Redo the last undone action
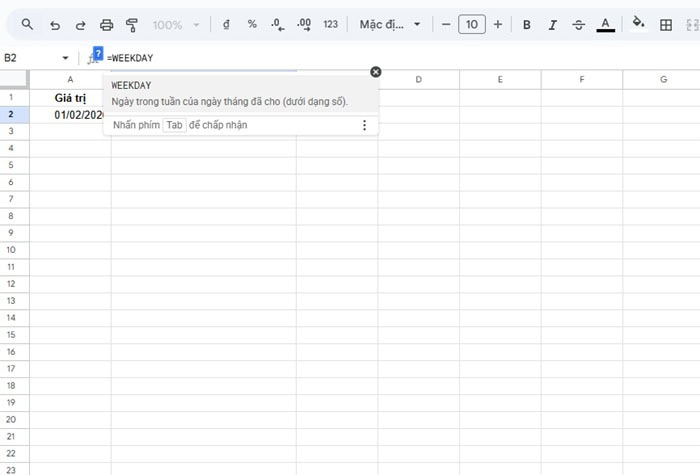The image size is (700, 475). click(x=80, y=24)
